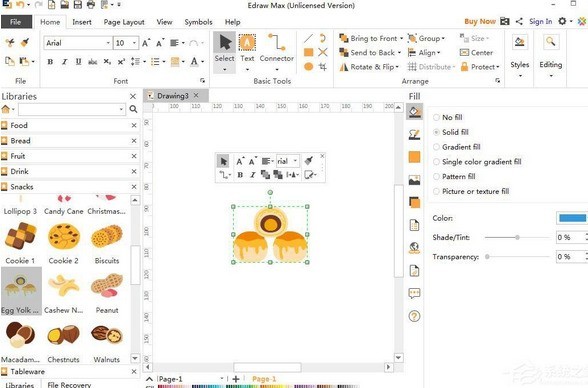Close the Drawing3 document tab
The image size is (588, 388).
tap(196, 96)
